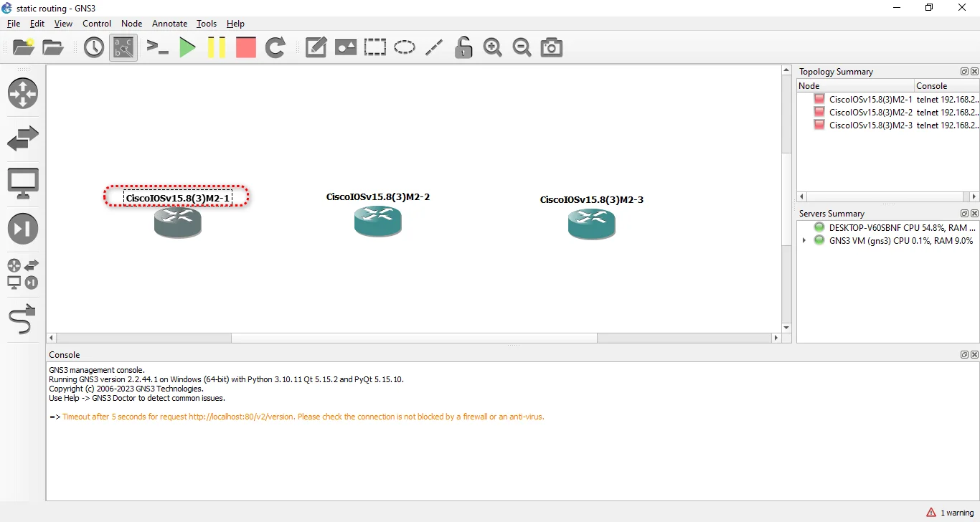The width and height of the screenshot is (980, 522).
Task: Click the 1 warning status indicator
Action: click(x=950, y=513)
